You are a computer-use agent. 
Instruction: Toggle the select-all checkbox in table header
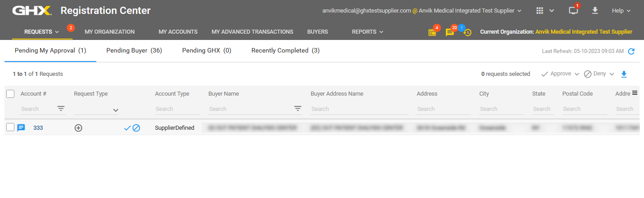pos(11,94)
